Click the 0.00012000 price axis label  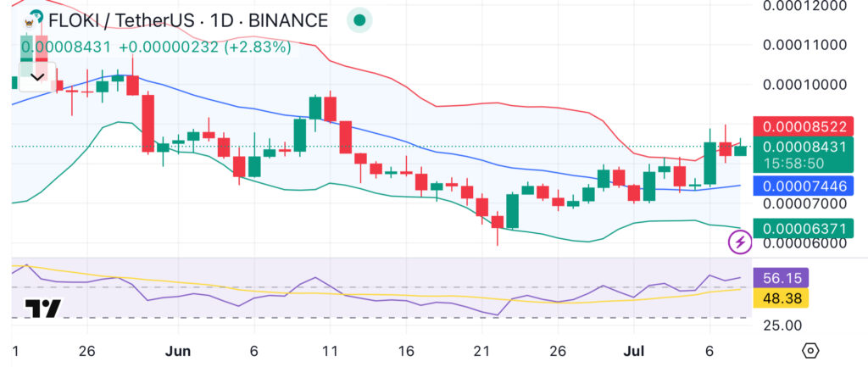pyautogui.click(x=804, y=6)
